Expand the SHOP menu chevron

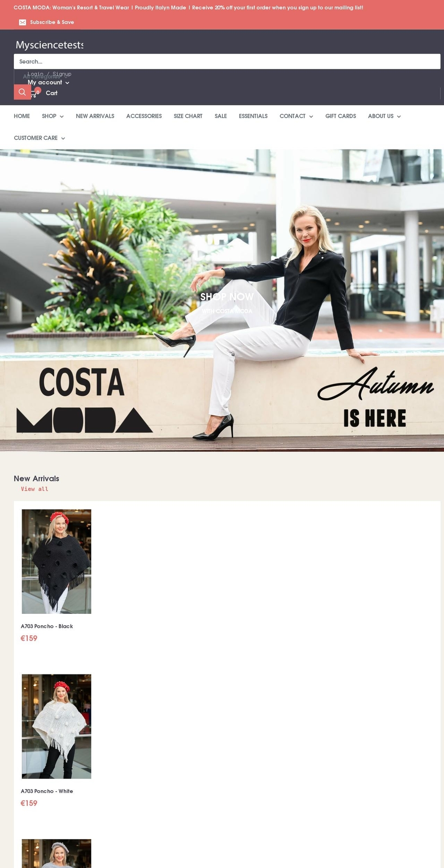pyautogui.click(x=62, y=117)
